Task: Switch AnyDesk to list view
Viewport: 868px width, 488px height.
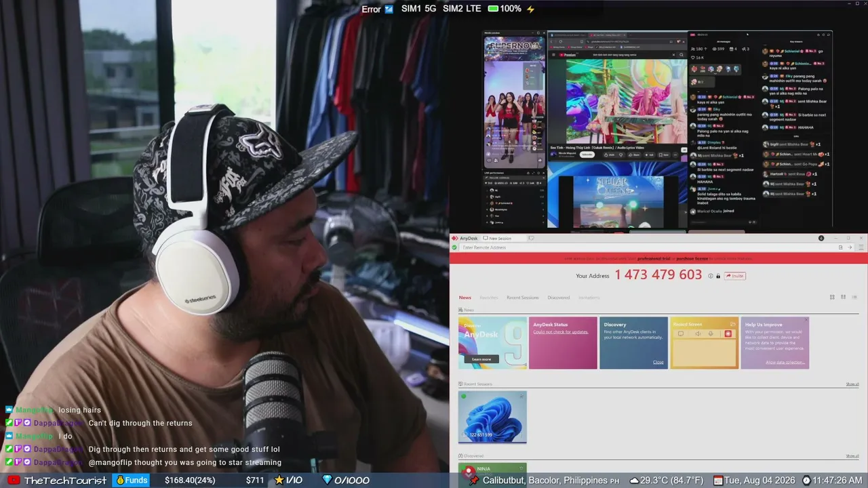Action: pyautogui.click(x=854, y=297)
